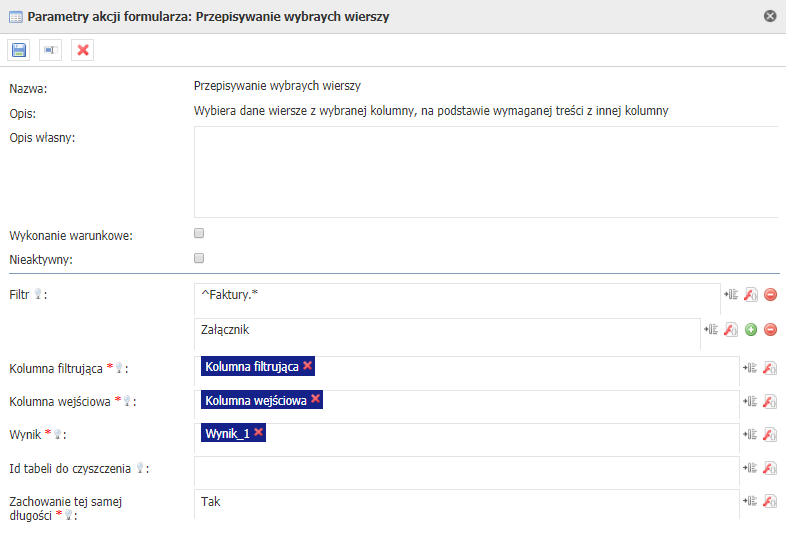Click the Id tabeli do czyszczenia field
This screenshot has height=548, width=786.
tap(466, 467)
